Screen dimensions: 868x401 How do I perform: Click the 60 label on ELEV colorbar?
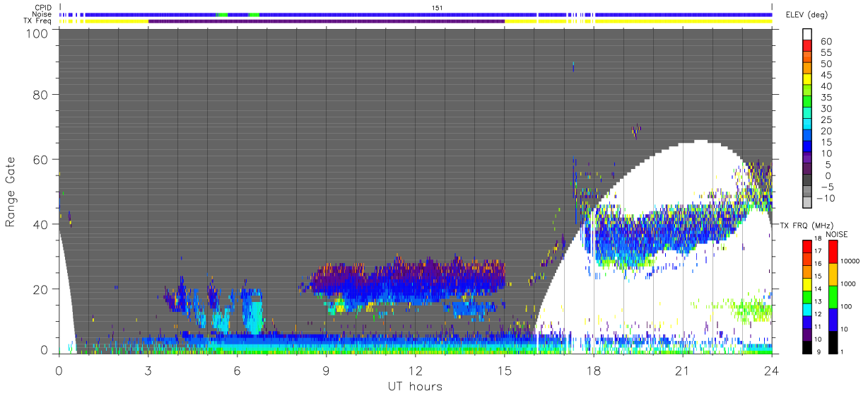pos(826,41)
